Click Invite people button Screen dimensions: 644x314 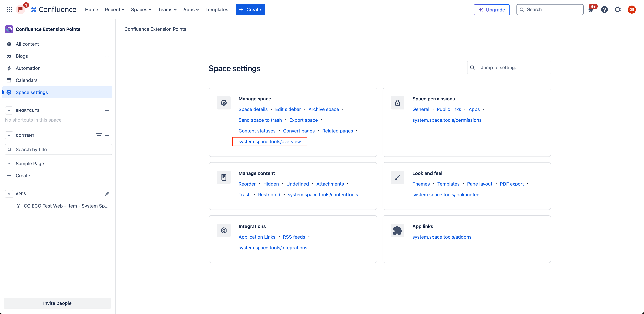[57, 303]
